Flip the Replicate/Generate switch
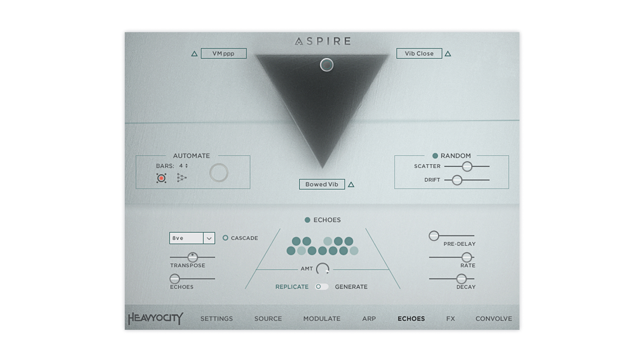 click(321, 287)
